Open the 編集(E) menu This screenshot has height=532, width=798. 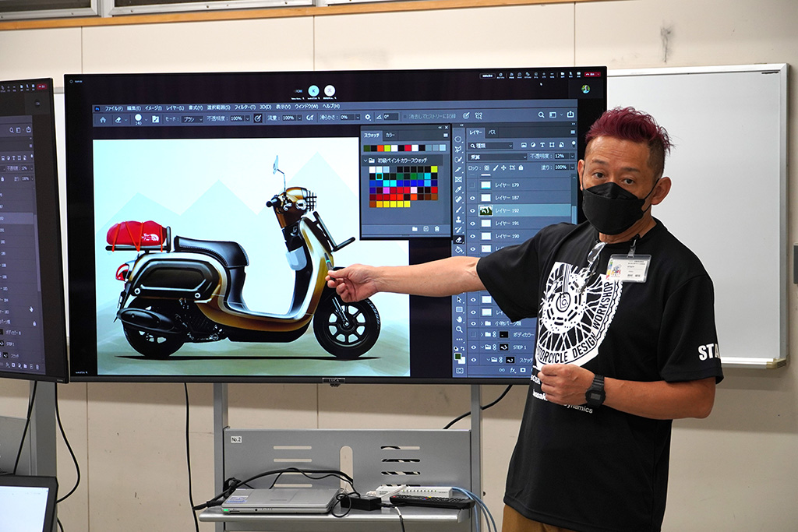click(x=134, y=108)
